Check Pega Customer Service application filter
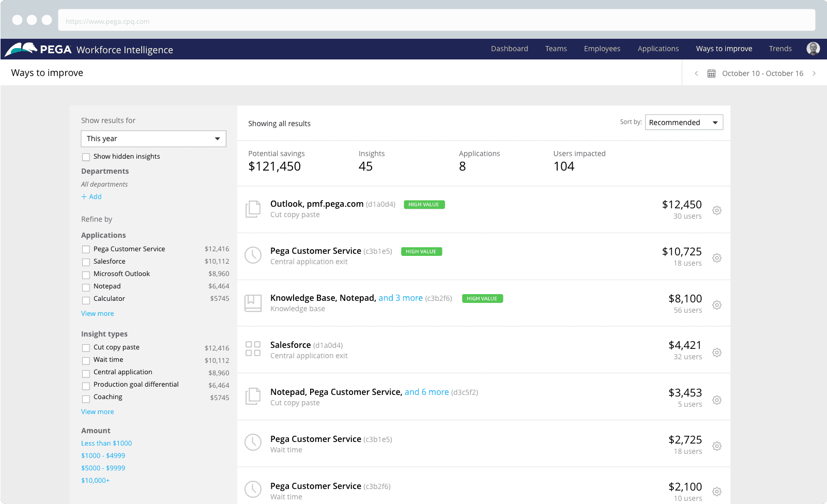Image resolution: width=827 pixels, height=504 pixels. [86, 250]
